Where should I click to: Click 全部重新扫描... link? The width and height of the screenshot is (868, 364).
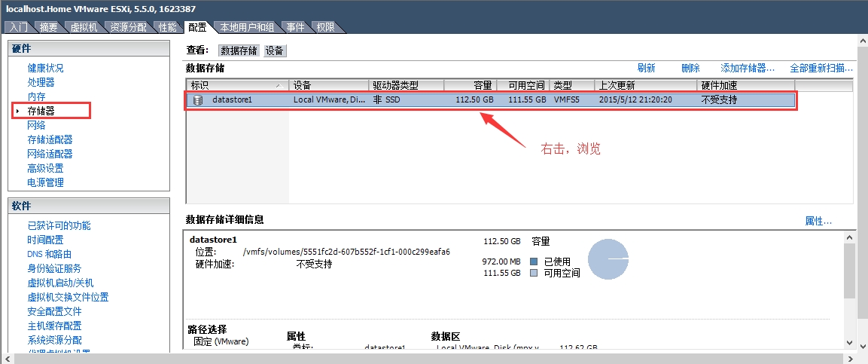(x=821, y=68)
